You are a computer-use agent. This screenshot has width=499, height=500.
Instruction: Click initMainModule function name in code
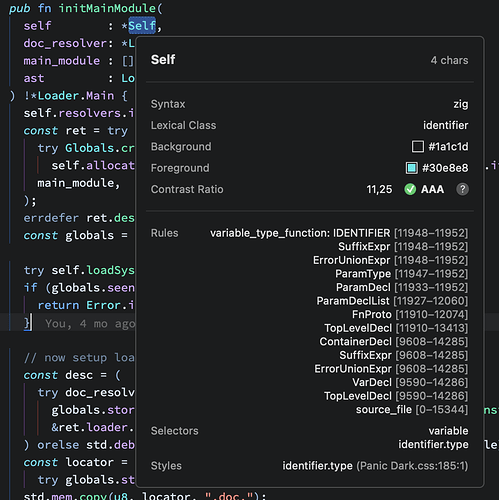pos(107,8)
